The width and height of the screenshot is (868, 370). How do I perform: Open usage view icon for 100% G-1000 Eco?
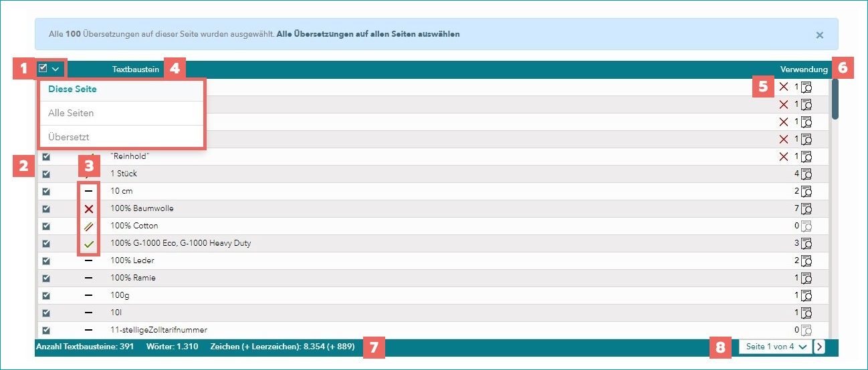coord(806,243)
